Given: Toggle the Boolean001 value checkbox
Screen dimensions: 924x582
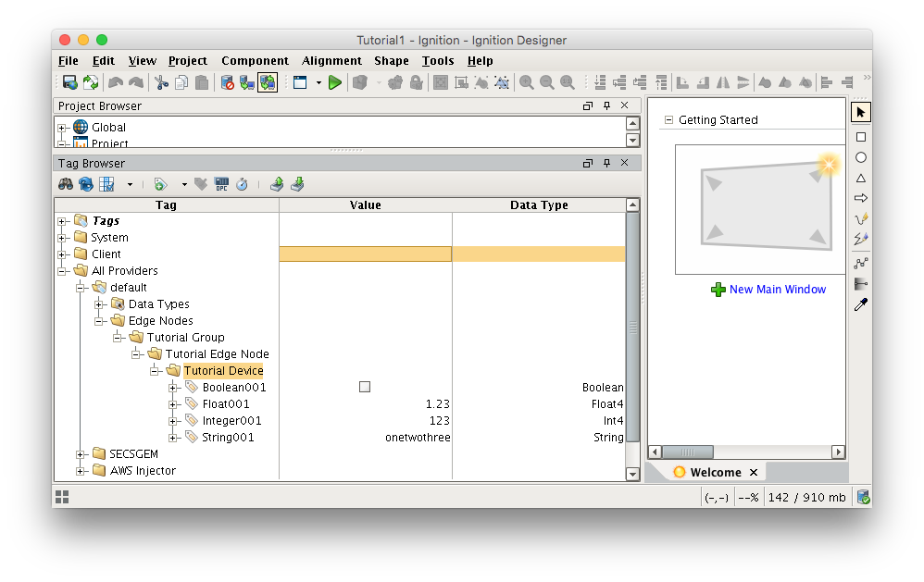Looking at the screenshot, I should tap(365, 388).
